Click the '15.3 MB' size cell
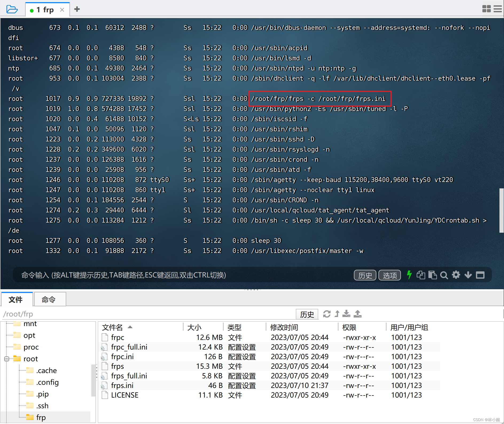The height and width of the screenshot is (424, 504). pos(209,366)
